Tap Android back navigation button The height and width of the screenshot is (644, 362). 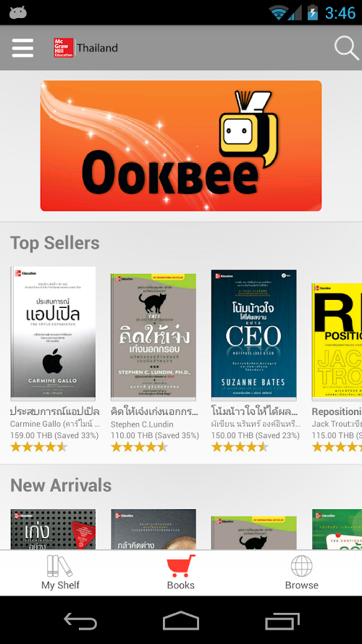(x=80, y=621)
